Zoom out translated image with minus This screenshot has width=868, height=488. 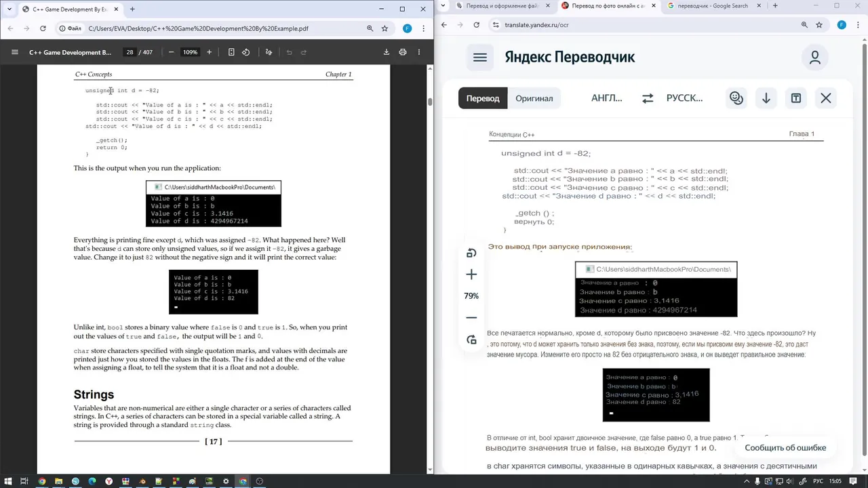471,318
